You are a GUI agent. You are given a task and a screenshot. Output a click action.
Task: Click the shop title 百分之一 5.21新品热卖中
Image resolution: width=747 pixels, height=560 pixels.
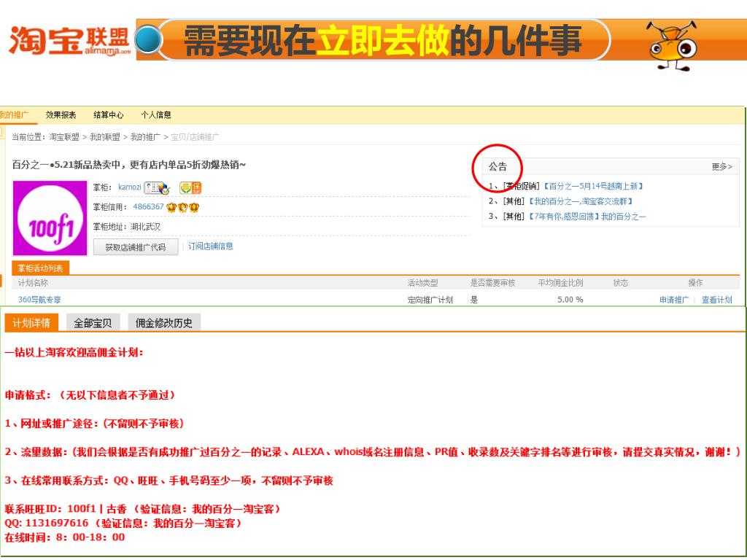click(128, 165)
